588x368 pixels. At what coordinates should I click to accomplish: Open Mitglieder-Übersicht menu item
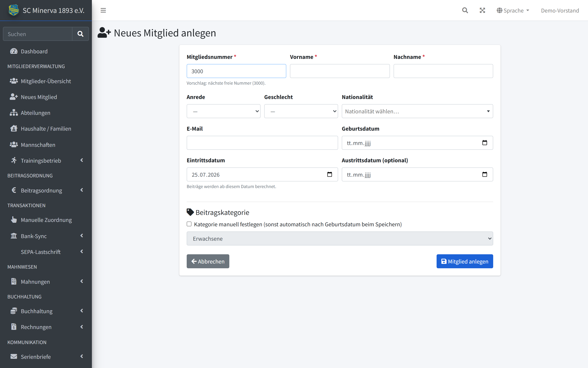46,81
